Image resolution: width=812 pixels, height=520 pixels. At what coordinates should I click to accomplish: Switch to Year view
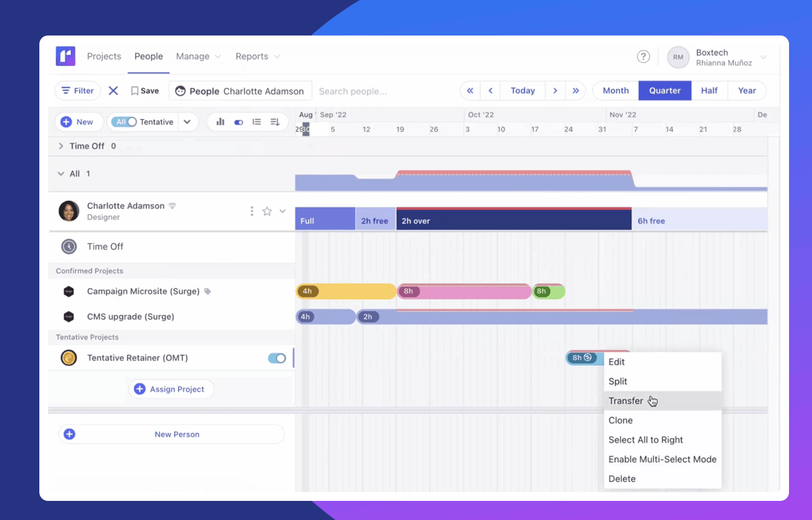pyautogui.click(x=747, y=91)
